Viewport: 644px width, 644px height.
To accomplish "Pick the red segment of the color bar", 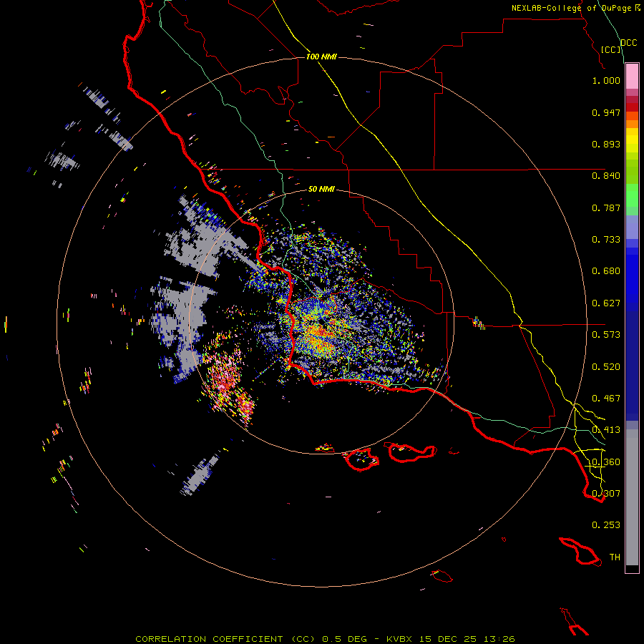I will pyautogui.click(x=632, y=107).
